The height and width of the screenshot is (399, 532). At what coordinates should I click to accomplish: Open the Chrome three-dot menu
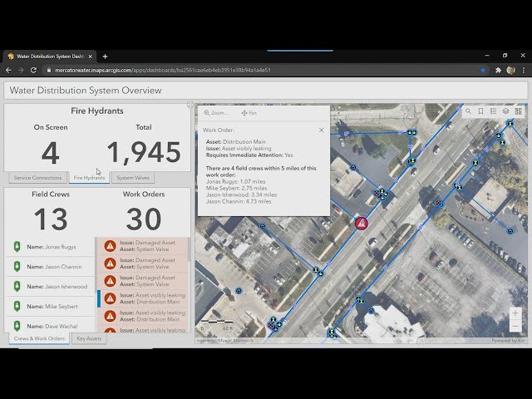pos(524,70)
